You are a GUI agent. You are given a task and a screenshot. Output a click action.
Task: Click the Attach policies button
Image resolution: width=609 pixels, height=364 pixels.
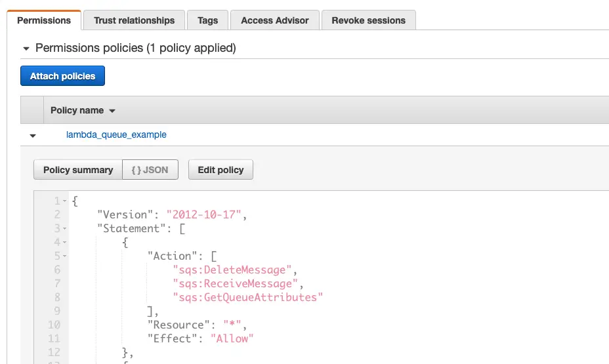(x=62, y=76)
